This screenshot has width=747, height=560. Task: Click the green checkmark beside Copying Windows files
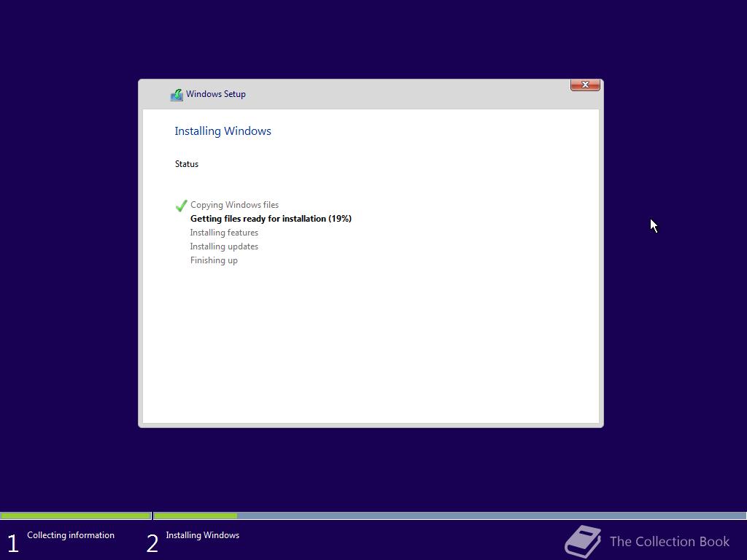(181, 206)
